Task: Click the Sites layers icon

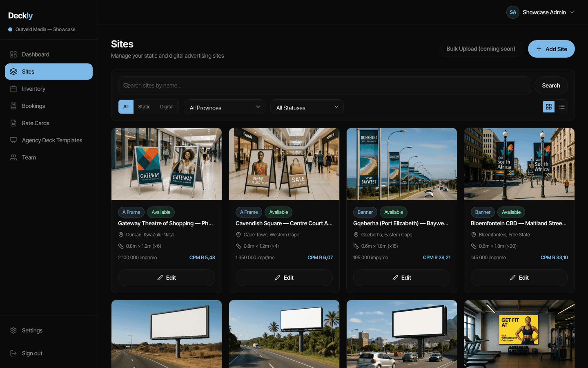Action: click(x=13, y=72)
